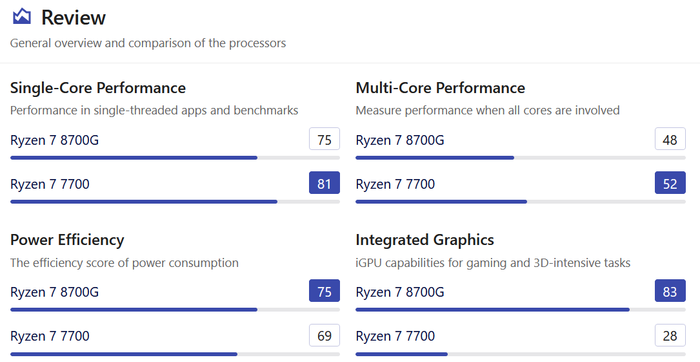Viewport: 700px width, 362px height.
Task: Click highlighted Integrated Graphics score 83
Action: (x=670, y=291)
